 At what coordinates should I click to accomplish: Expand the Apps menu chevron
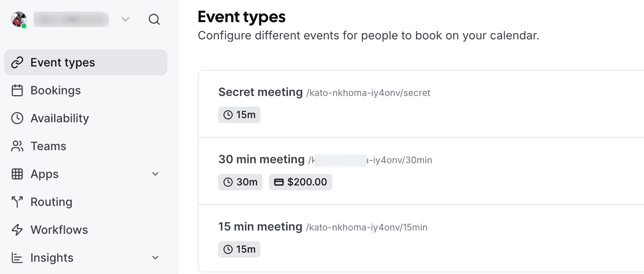point(155,174)
